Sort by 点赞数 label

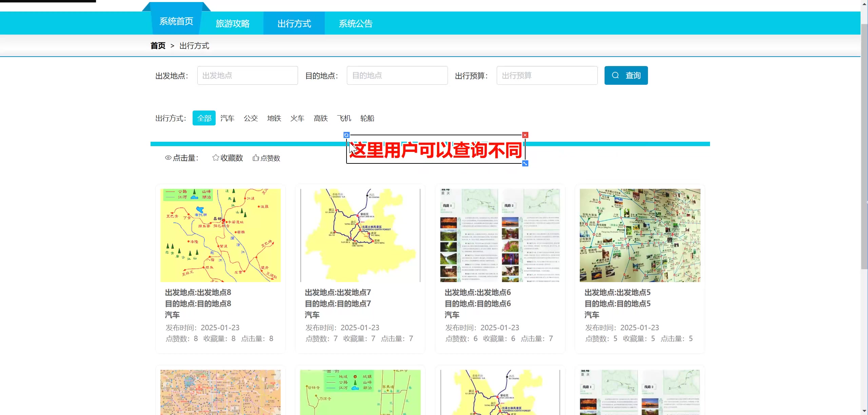pos(270,158)
